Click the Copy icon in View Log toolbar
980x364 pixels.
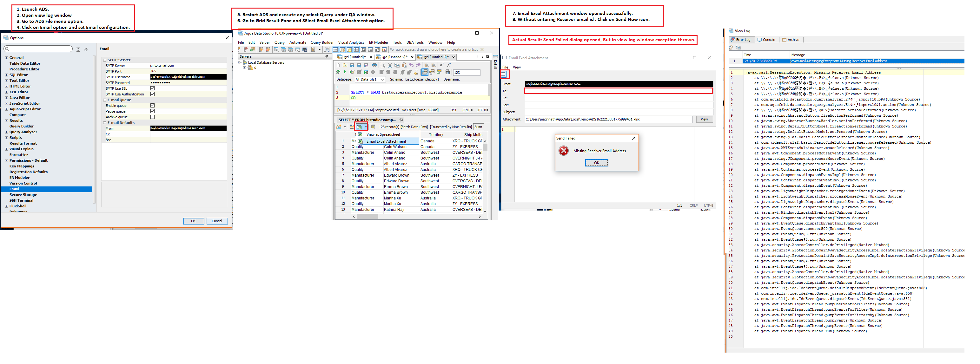[738, 48]
